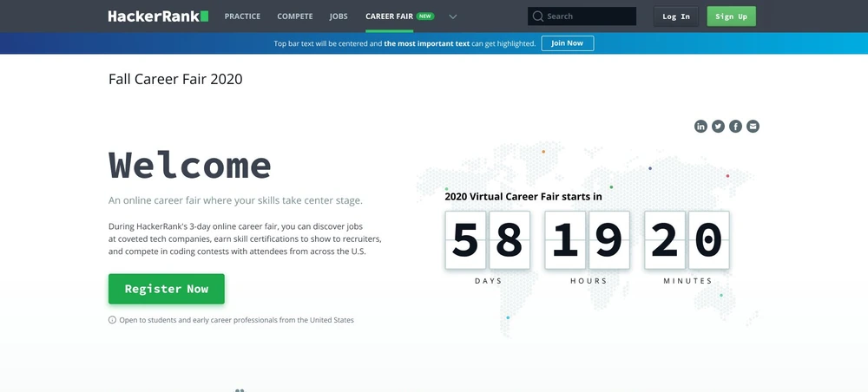Image resolution: width=868 pixels, height=392 pixels.
Task: Share by email envelope icon
Action: pos(753,126)
